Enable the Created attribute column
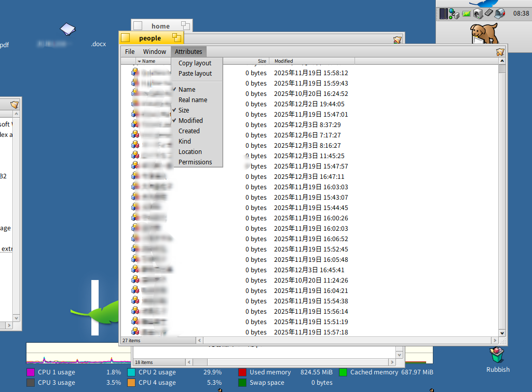532x392 pixels. click(189, 131)
